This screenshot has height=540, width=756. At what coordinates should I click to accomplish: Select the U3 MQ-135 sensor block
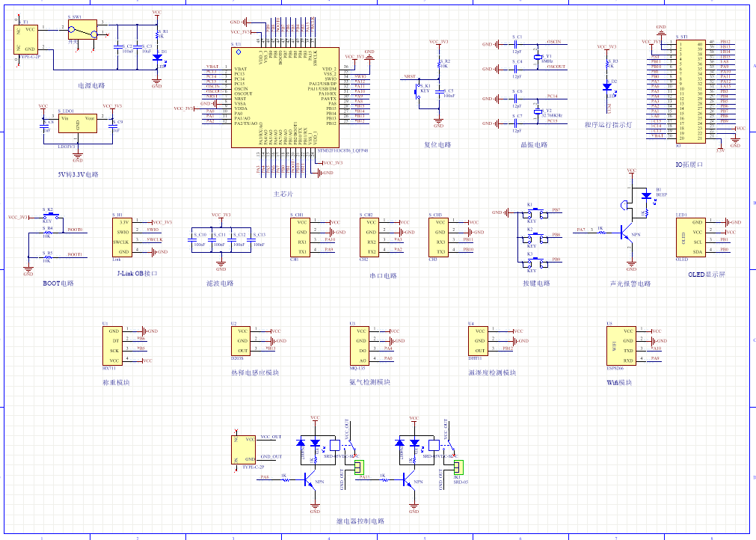(x=359, y=346)
